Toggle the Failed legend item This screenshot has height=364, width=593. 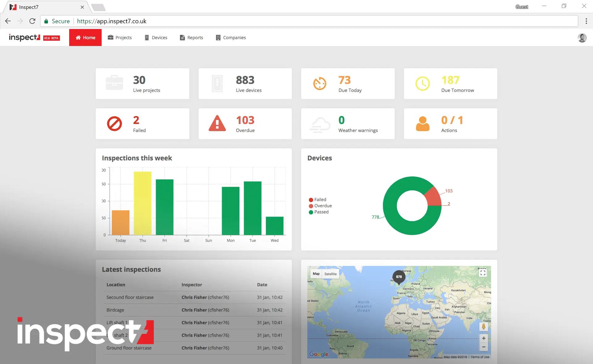318,200
